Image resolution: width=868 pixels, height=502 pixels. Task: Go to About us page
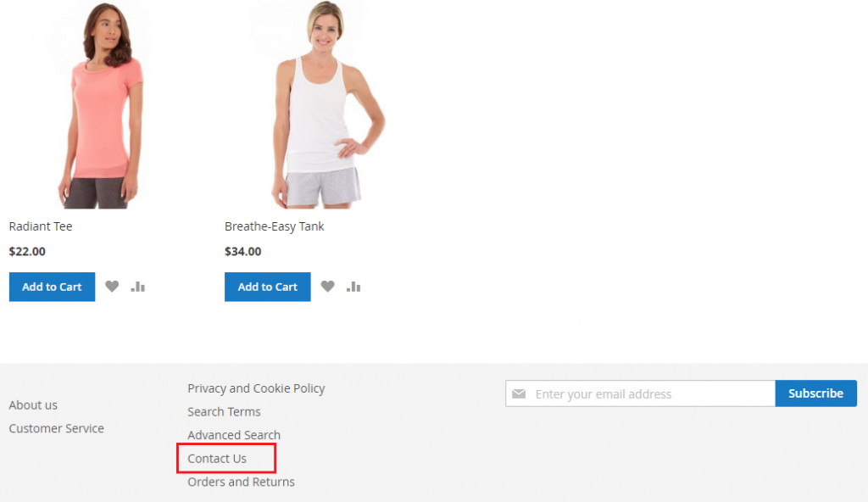point(33,405)
